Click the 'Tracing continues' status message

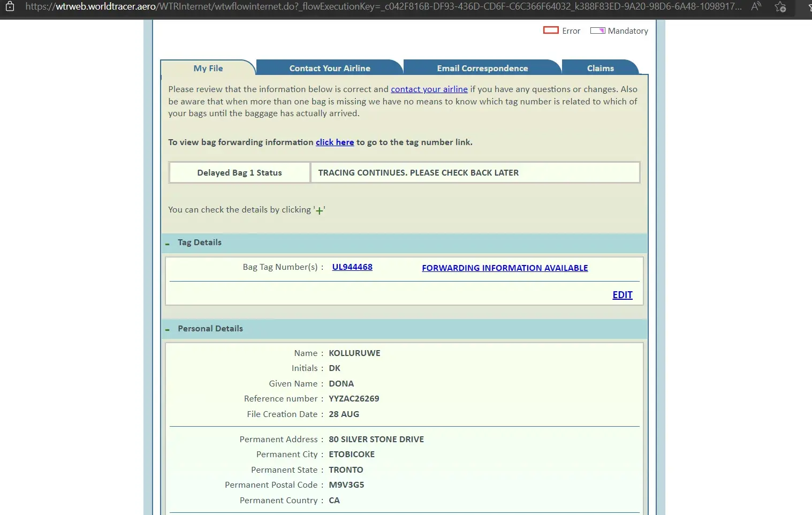[x=418, y=173]
